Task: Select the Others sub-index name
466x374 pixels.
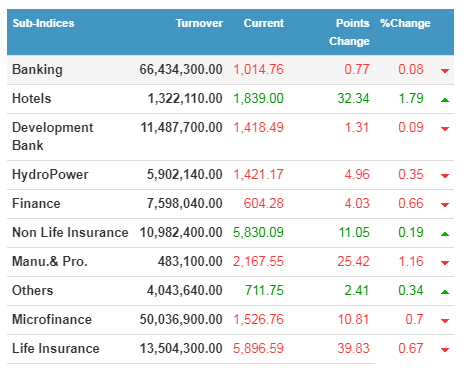Action: 33,290
